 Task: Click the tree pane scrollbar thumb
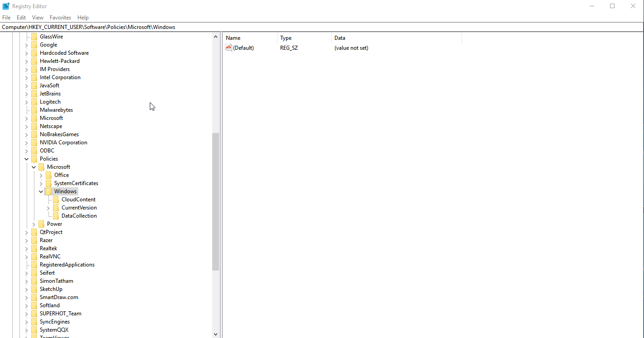[x=215, y=202]
